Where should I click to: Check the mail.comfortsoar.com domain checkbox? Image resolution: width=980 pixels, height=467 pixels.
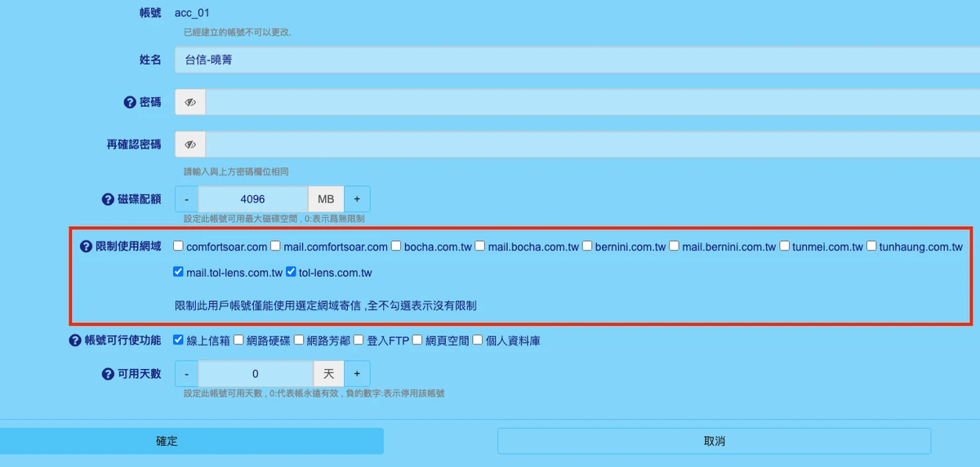pyautogui.click(x=276, y=246)
